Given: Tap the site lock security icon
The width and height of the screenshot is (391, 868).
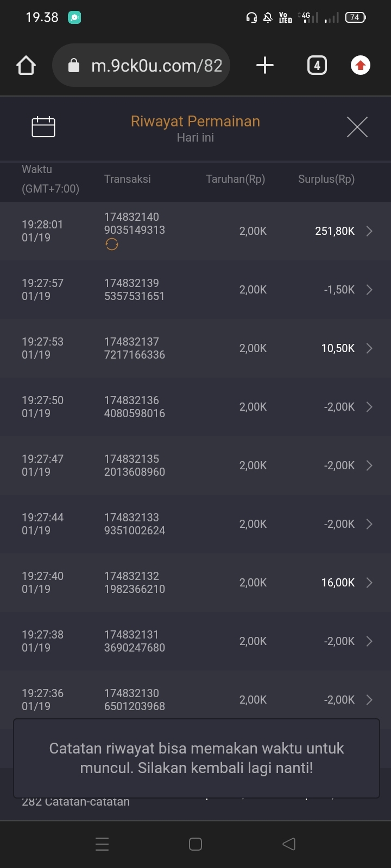Looking at the screenshot, I should click(74, 66).
